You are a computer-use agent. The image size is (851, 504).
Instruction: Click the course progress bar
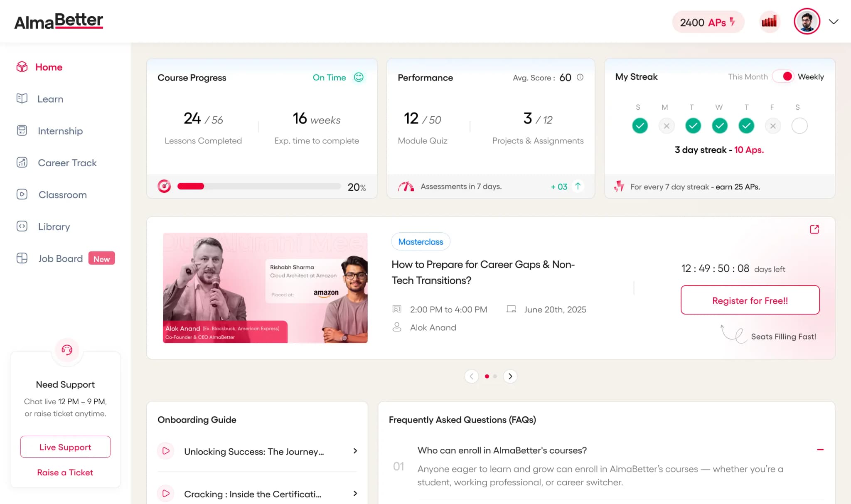tap(259, 186)
